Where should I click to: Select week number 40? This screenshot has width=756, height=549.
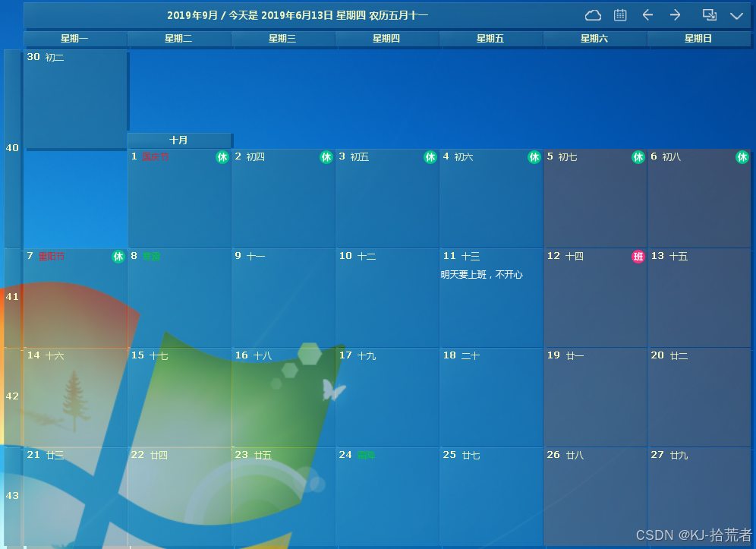(x=13, y=148)
